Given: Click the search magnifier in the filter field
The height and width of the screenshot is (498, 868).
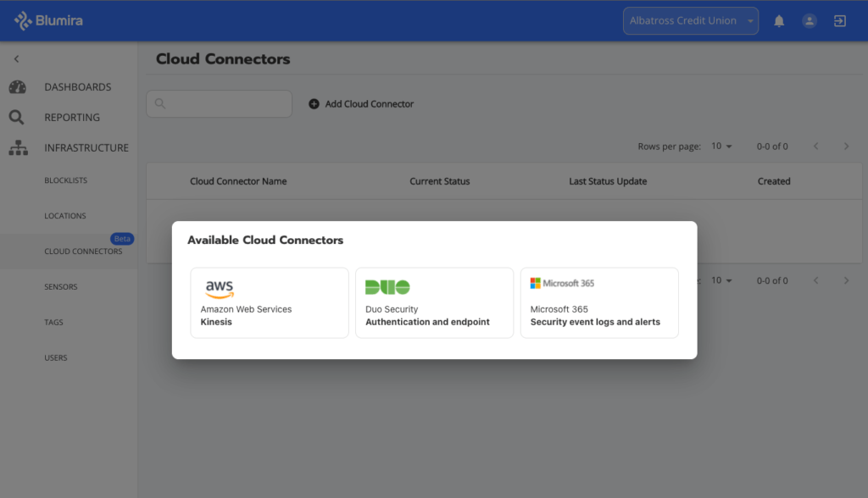Looking at the screenshot, I should 160,103.
